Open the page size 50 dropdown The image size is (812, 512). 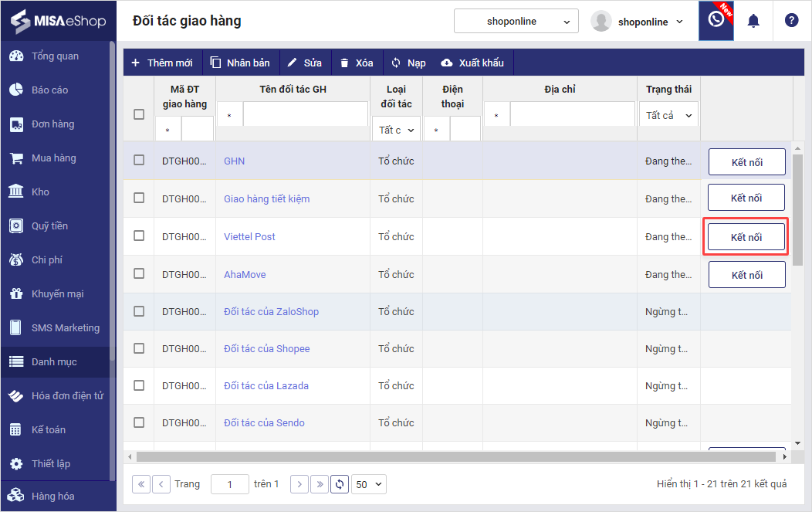(369, 484)
